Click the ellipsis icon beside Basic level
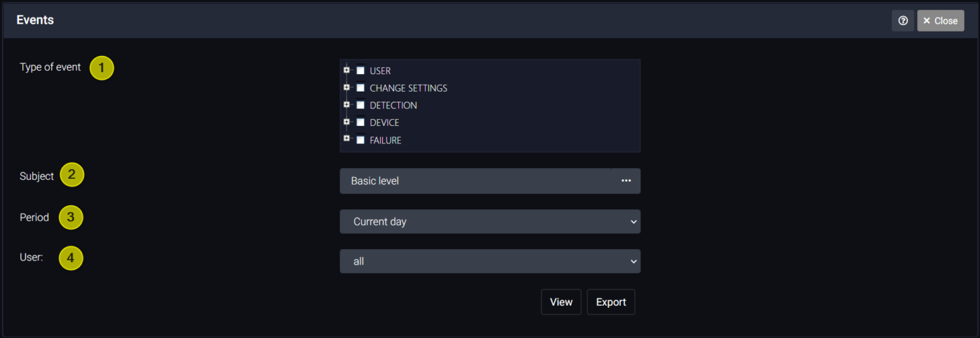Viewport: 980px width, 338px height. coord(626,181)
